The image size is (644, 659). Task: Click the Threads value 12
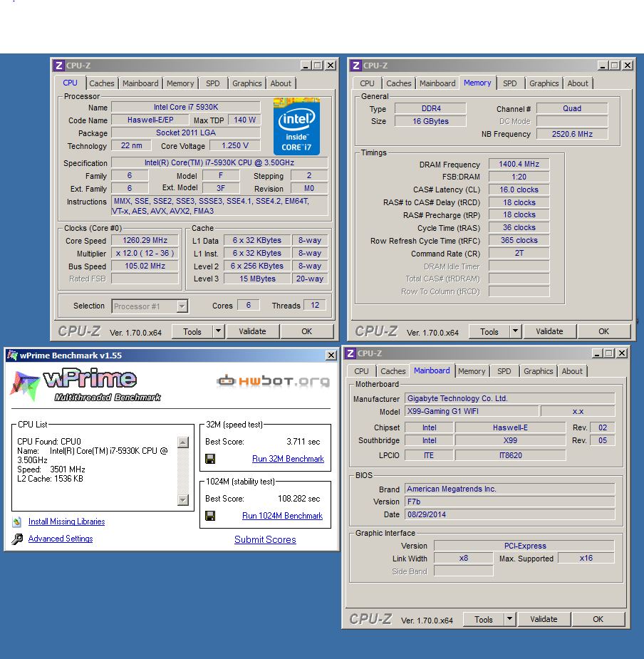coord(315,305)
